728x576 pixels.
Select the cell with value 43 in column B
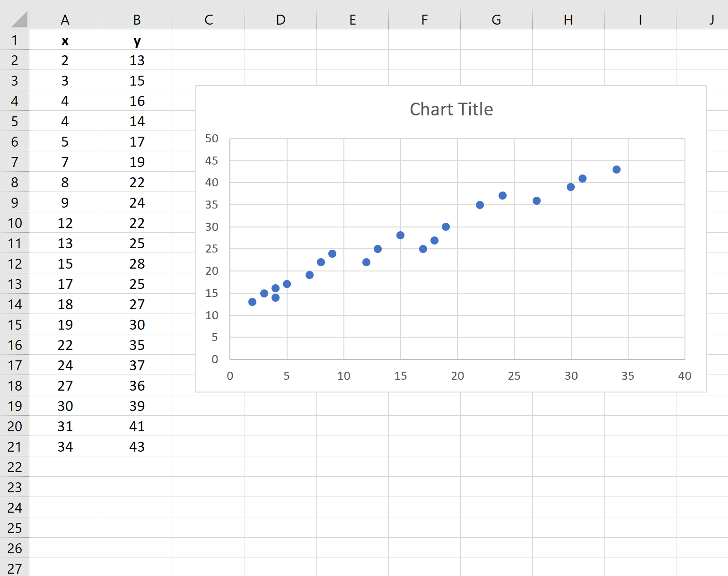[137, 446]
